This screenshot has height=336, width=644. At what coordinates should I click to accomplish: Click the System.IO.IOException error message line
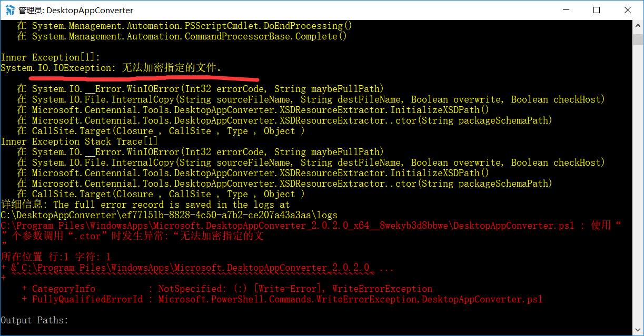112,68
